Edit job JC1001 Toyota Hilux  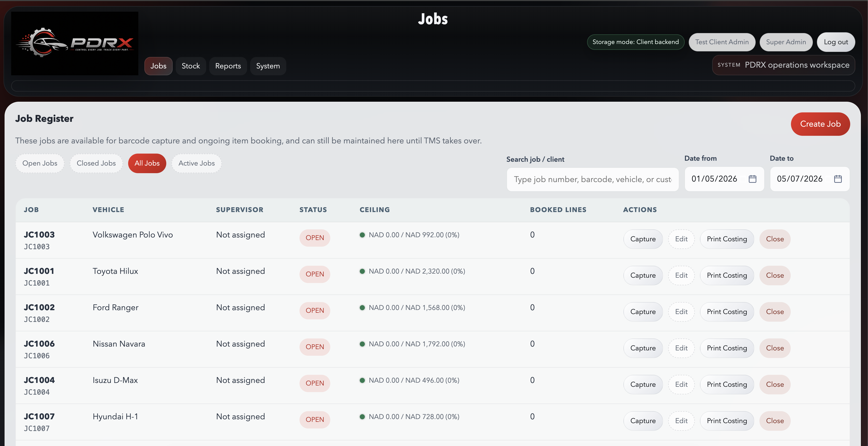click(x=681, y=275)
